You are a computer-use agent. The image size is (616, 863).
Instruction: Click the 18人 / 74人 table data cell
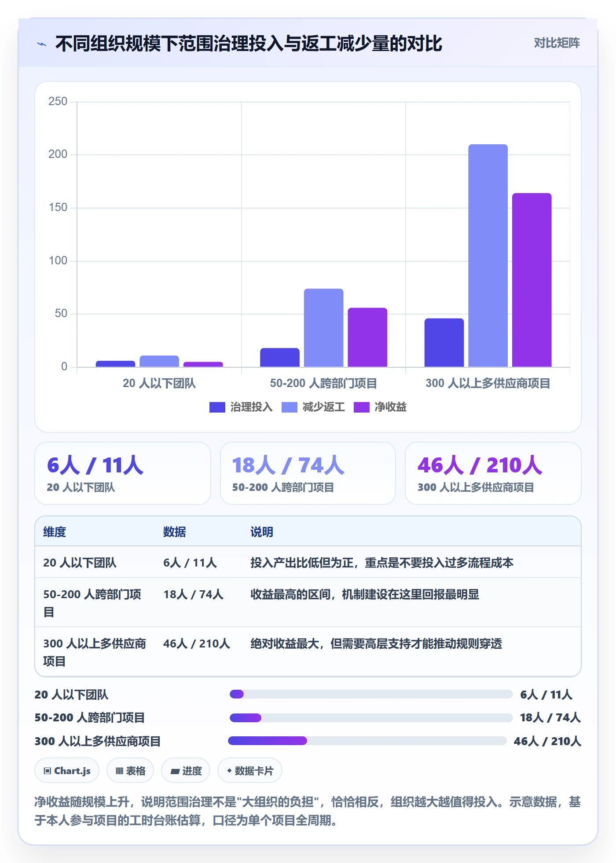194,594
